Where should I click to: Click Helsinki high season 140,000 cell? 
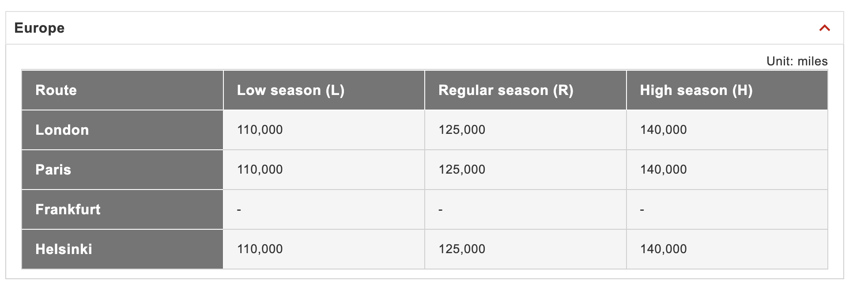(663, 249)
